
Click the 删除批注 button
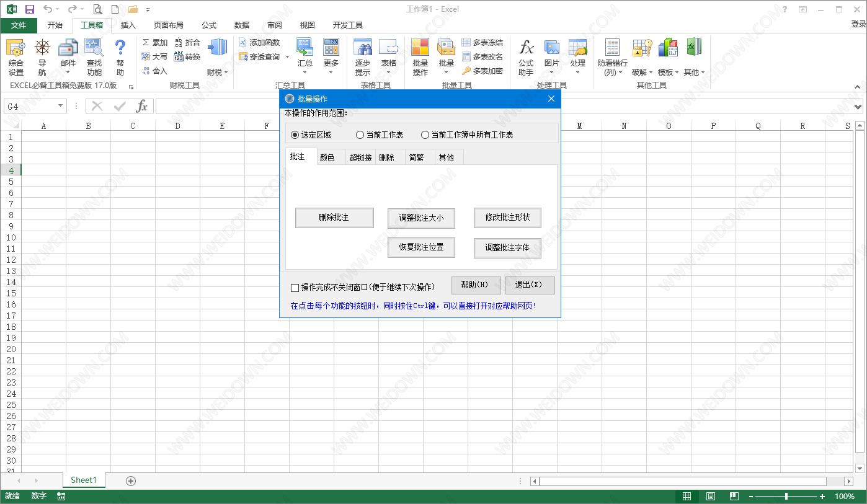click(x=334, y=218)
